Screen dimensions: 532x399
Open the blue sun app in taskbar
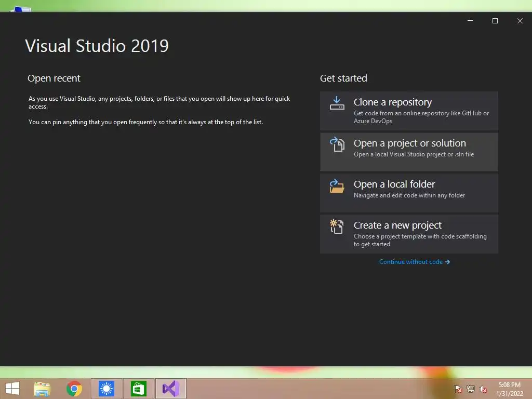tap(107, 389)
